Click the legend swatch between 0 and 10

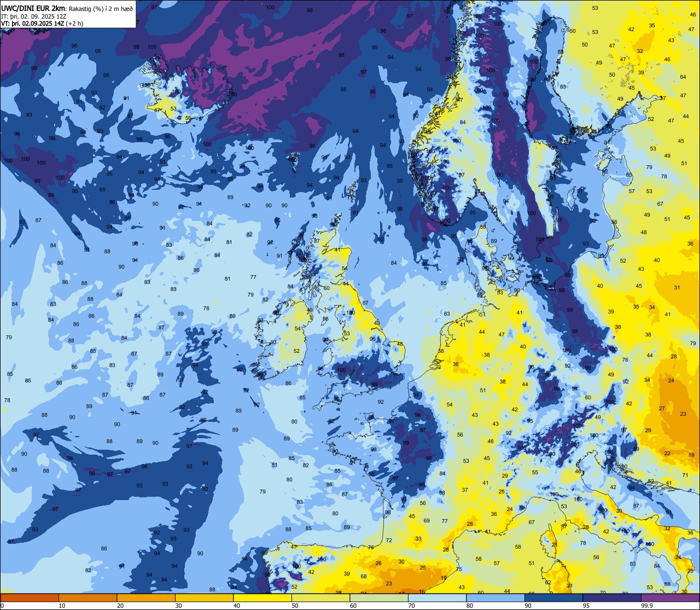pos(30,597)
